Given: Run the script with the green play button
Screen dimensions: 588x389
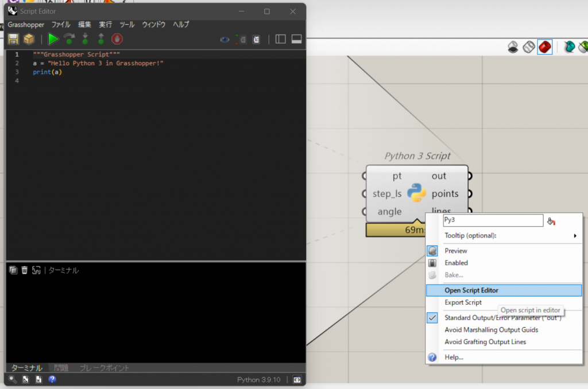Looking at the screenshot, I should (x=53, y=39).
